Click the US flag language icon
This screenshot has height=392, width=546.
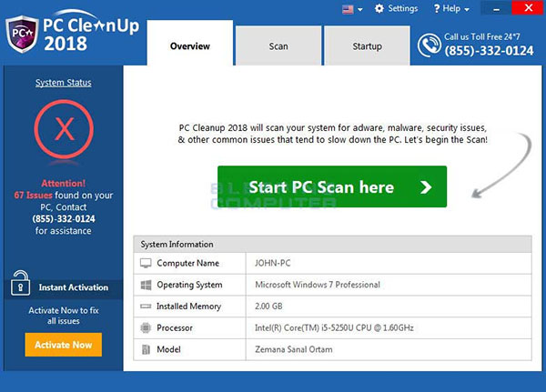pyautogui.click(x=346, y=9)
